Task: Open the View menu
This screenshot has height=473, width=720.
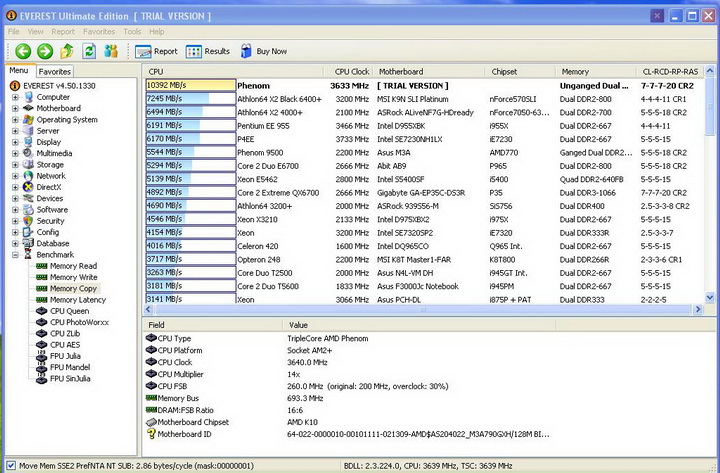Action: coord(35,32)
